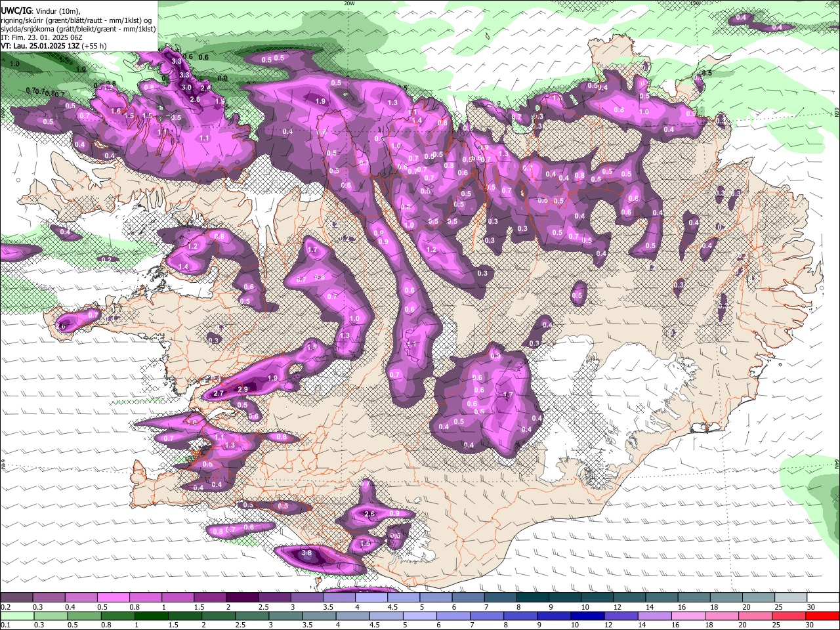Image resolution: width=840 pixels, height=630 pixels.
Task: Select the bright red 30 swatch, lower scale
Action: pos(822,616)
